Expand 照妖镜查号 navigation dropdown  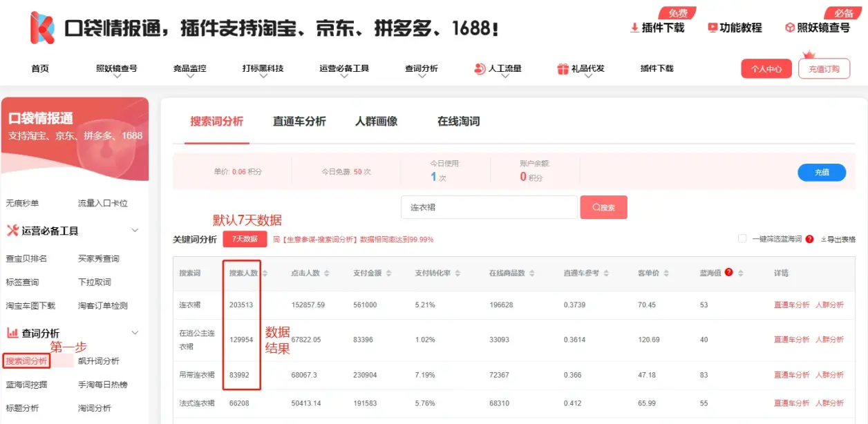(116, 77)
